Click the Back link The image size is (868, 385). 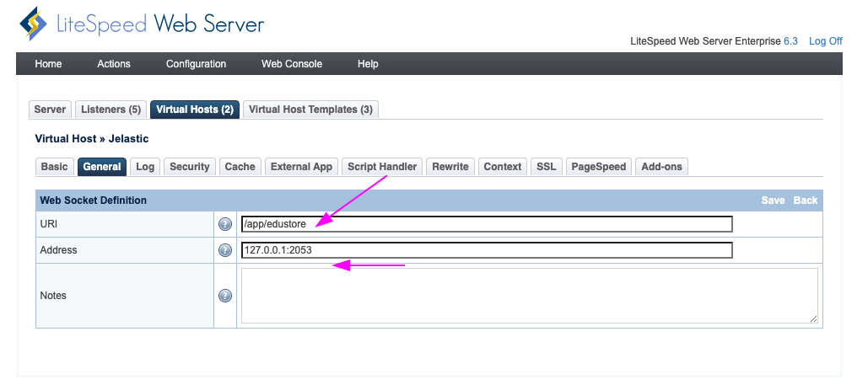pos(806,201)
